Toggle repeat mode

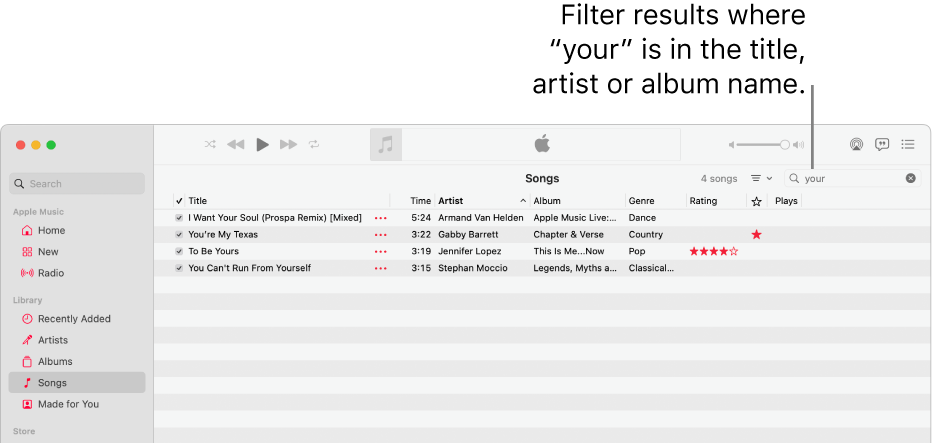[314, 144]
